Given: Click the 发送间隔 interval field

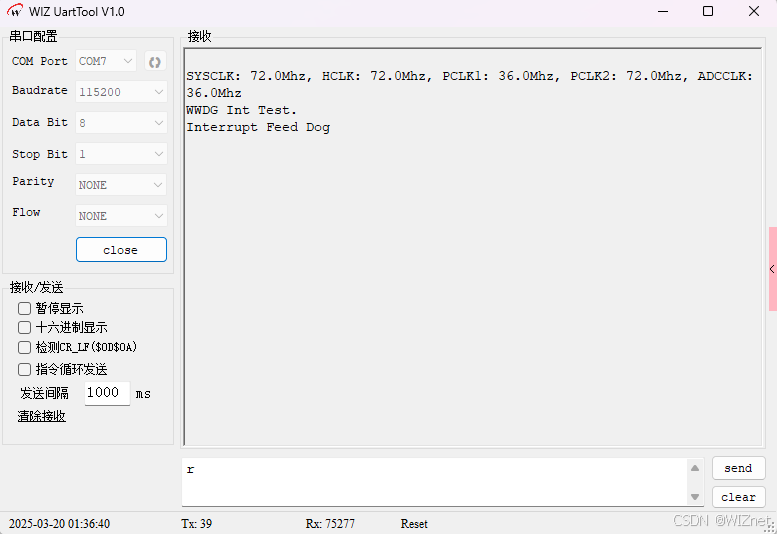Looking at the screenshot, I should (x=107, y=393).
